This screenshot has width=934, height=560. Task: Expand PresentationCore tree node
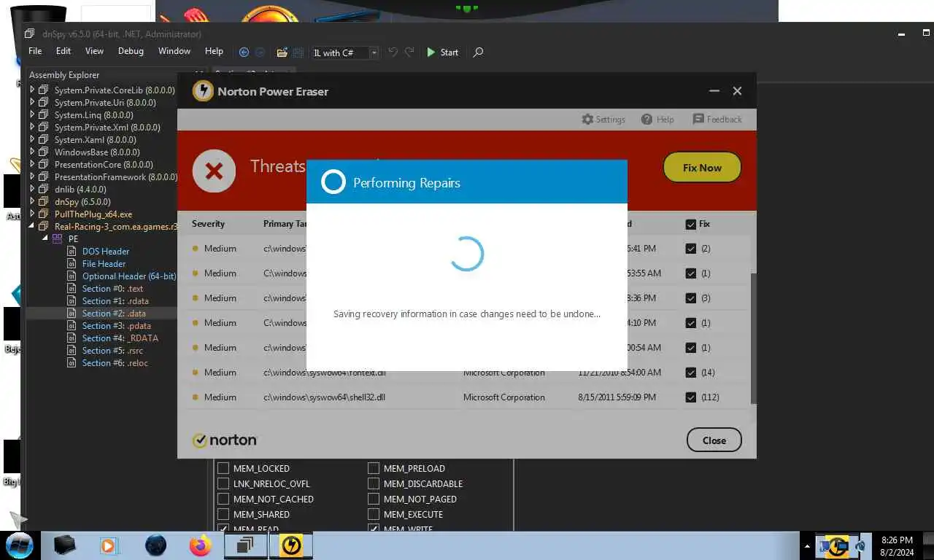point(32,164)
